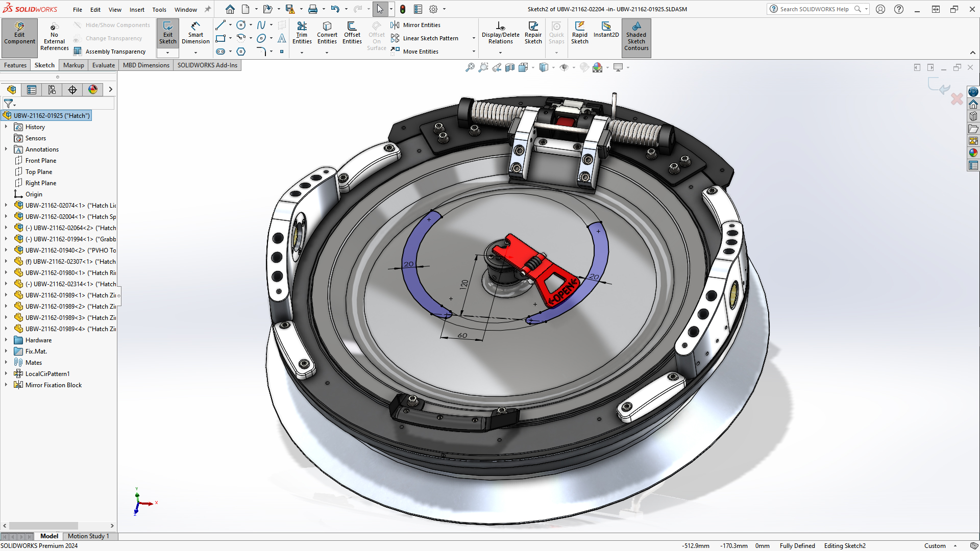Image resolution: width=980 pixels, height=551 pixels.
Task: Switch to Motion Study 1 tab
Action: point(88,536)
